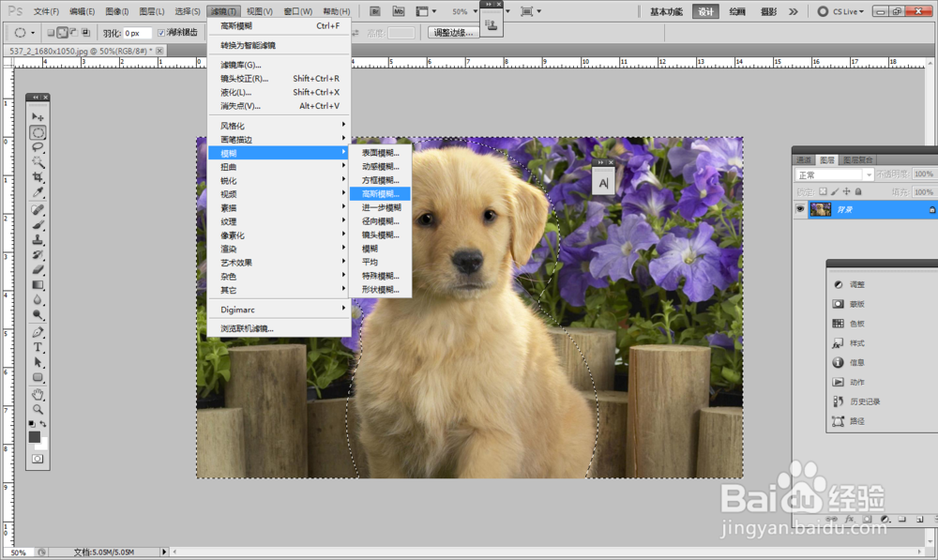
Task: Select the Rectangle shape tool
Action: tap(38, 377)
